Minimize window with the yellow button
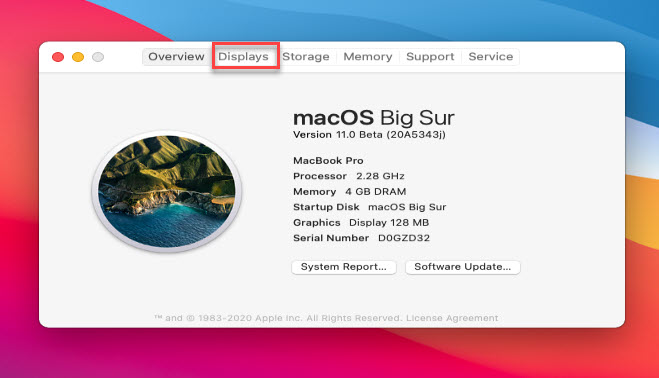 tap(78, 57)
